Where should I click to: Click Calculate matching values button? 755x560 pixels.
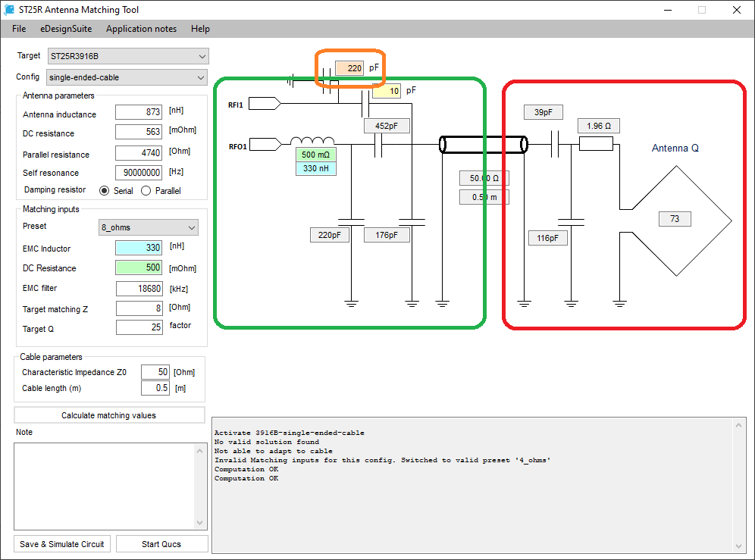109,415
